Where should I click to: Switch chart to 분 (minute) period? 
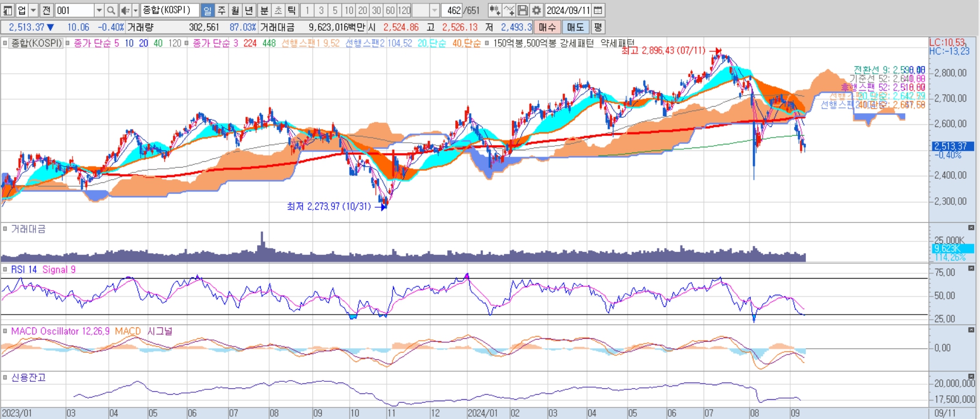click(x=264, y=10)
